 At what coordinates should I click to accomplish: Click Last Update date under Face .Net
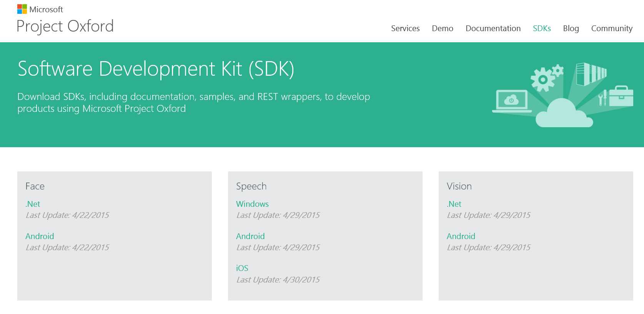tap(67, 215)
